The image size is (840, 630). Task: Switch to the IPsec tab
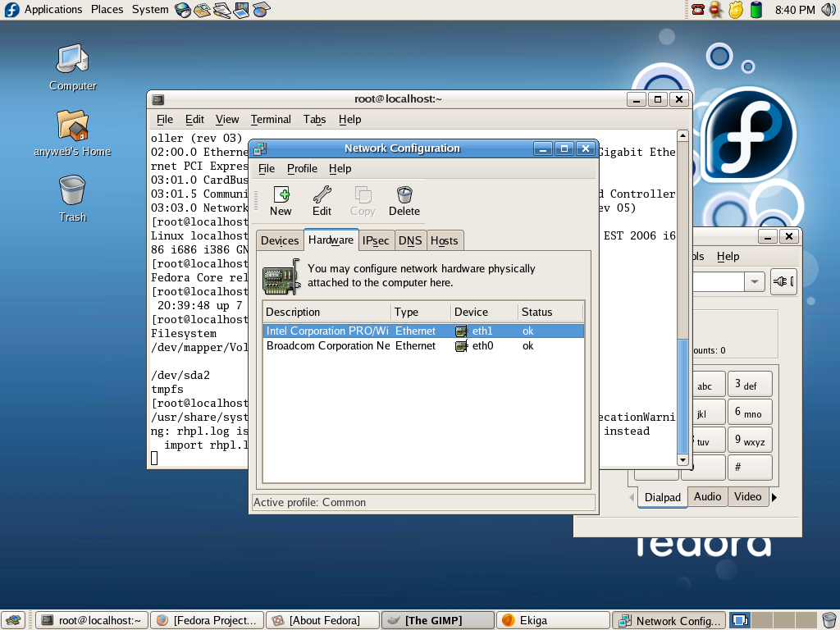[376, 241]
